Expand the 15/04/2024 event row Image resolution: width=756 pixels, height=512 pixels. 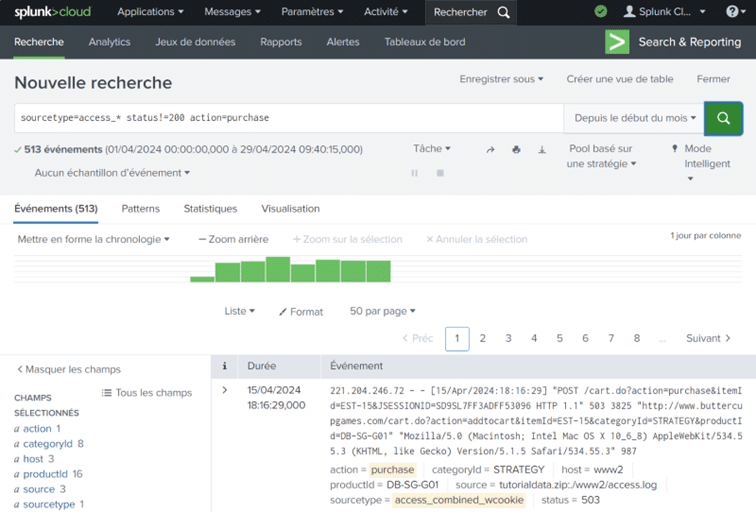click(x=225, y=390)
